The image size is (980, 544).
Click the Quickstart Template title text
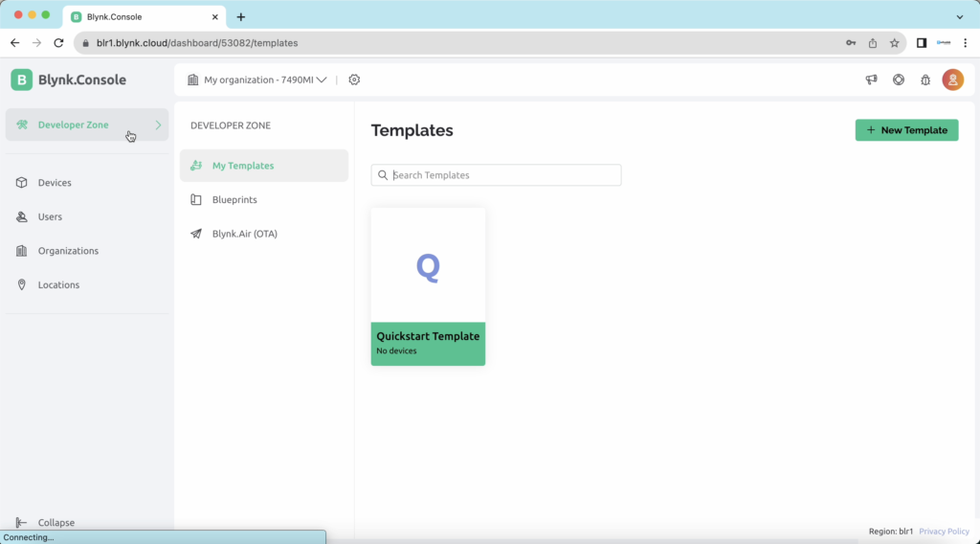point(428,336)
